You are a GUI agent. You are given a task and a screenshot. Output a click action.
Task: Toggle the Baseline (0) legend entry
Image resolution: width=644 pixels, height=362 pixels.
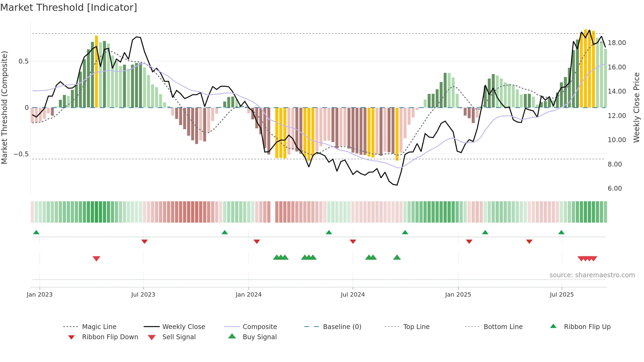tap(333, 327)
